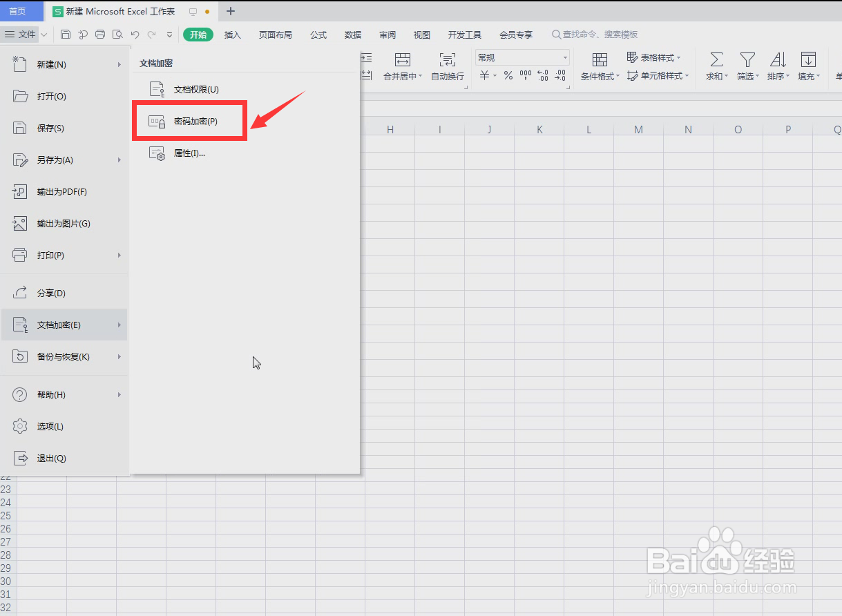Click the currency yen format icon
This screenshot has height=616, width=842.
click(485, 76)
